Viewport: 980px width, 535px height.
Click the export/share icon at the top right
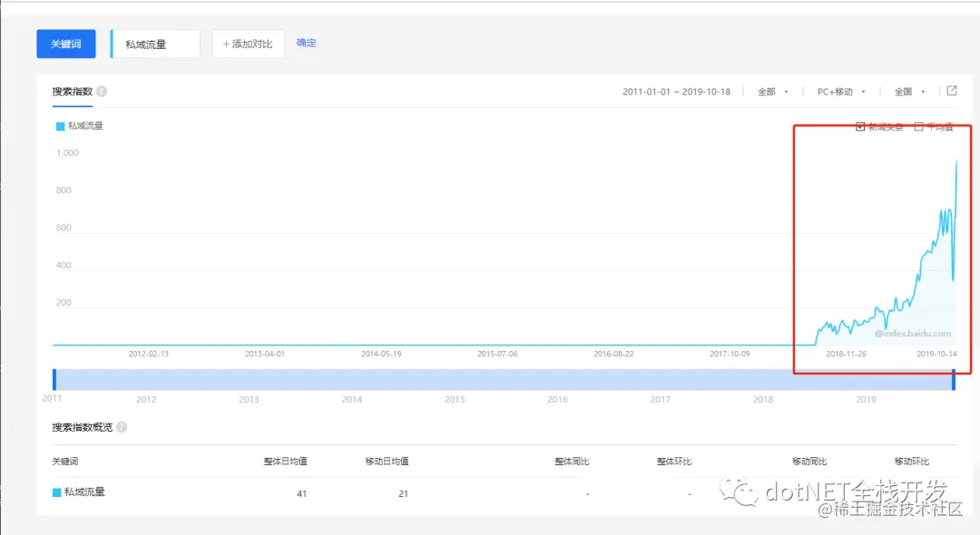[x=952, y=91]
